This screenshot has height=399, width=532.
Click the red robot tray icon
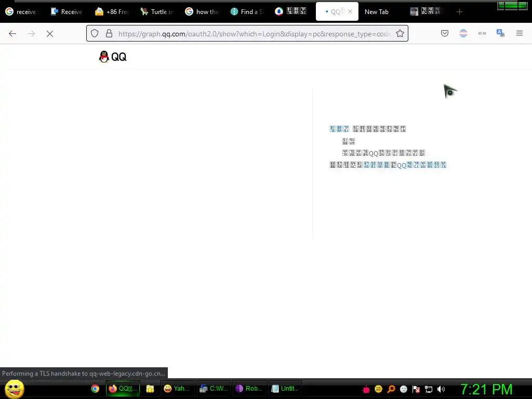pyautogui.click(x=366, y=389)
